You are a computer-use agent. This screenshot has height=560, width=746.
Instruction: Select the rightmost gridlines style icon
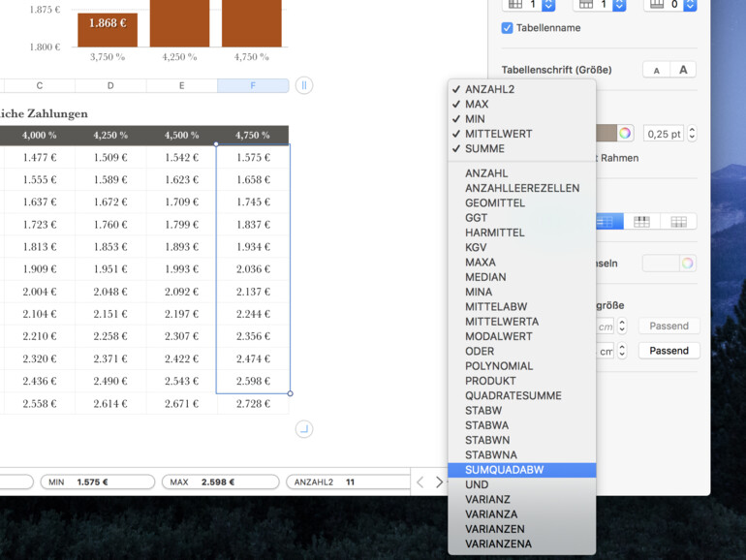tap(678, 222)
